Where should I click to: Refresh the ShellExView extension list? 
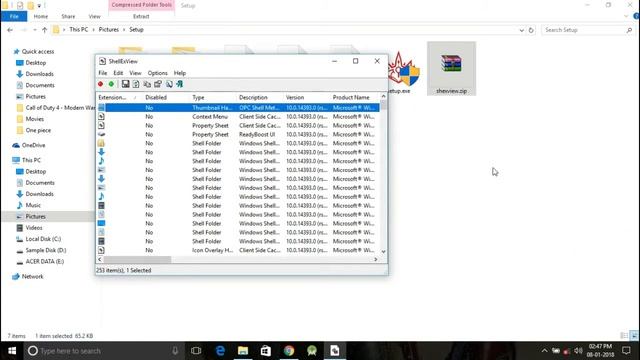tap(136, 84)
